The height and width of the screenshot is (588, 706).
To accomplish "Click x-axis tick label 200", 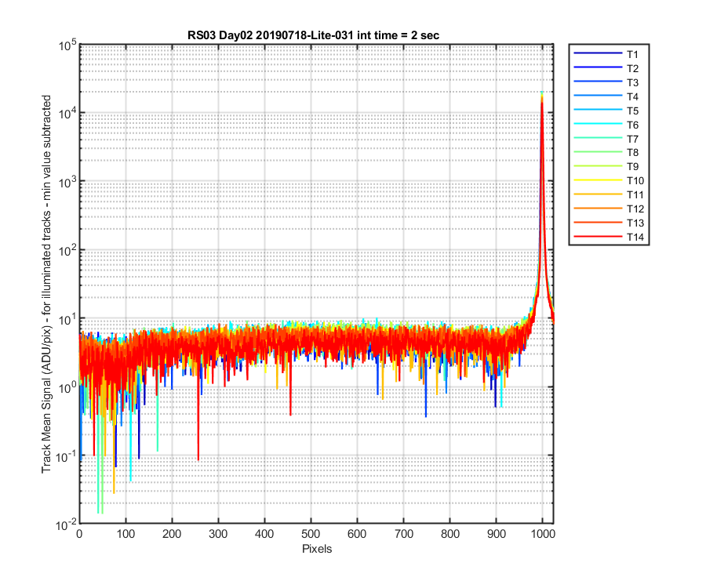I will click(172, 534).
